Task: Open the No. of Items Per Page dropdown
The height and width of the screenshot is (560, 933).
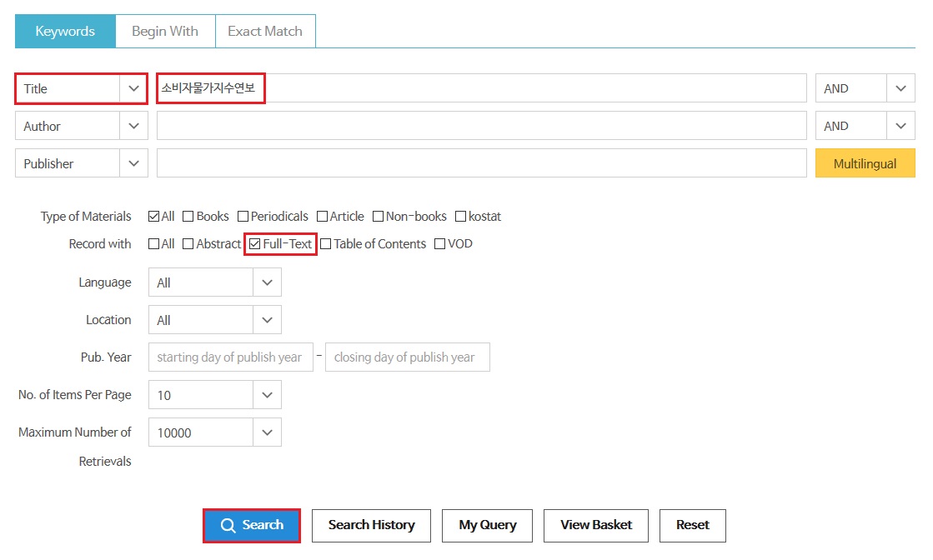Action: point(214,395)
